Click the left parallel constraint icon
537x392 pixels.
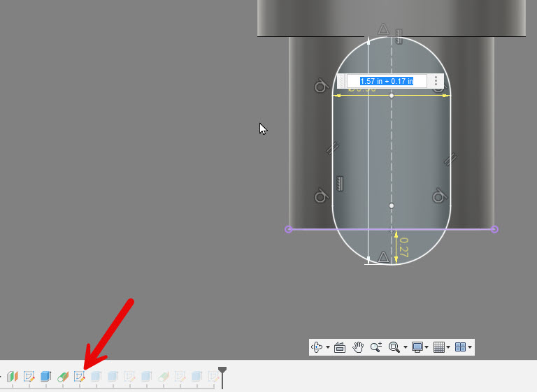point(332,148)
